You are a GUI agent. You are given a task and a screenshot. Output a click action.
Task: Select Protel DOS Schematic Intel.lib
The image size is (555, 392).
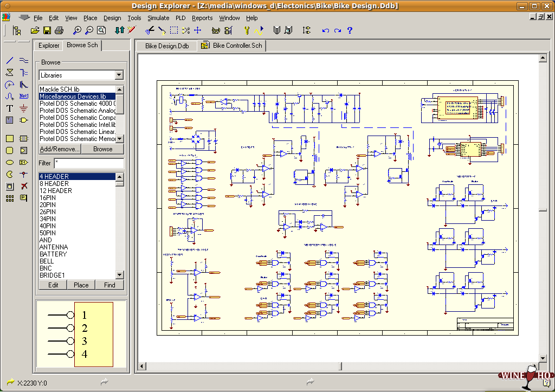(77, 125)
